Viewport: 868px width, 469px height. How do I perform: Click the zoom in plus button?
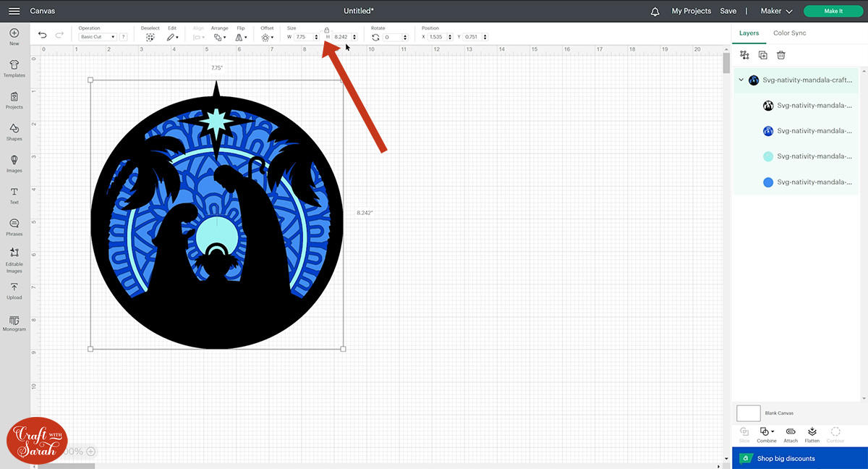(x=90, y=451)
